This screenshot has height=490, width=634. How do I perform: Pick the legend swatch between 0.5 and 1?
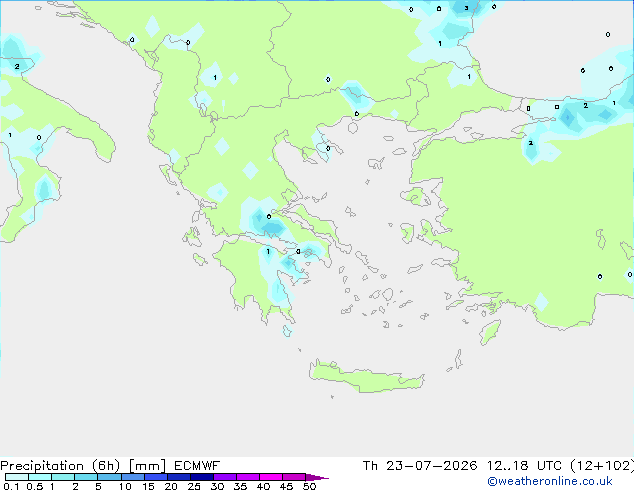[x=40, y=477]
